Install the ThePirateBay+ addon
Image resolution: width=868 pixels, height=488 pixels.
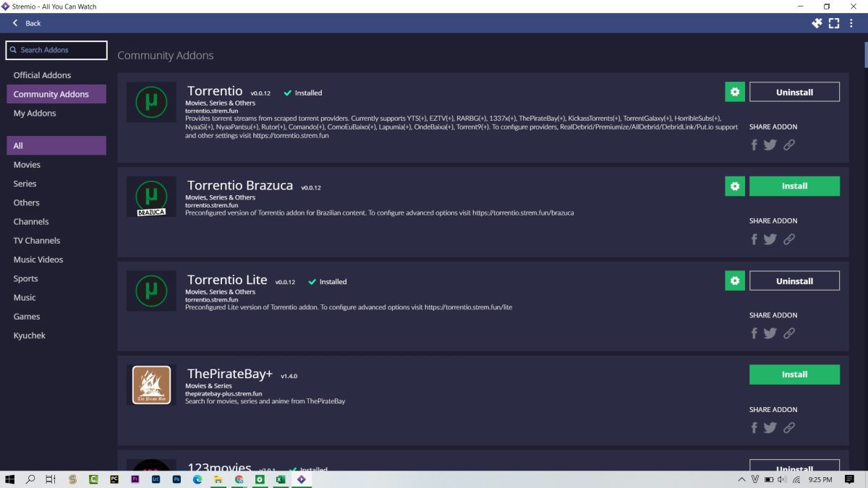pyautogui.click(x=794, y=374)
